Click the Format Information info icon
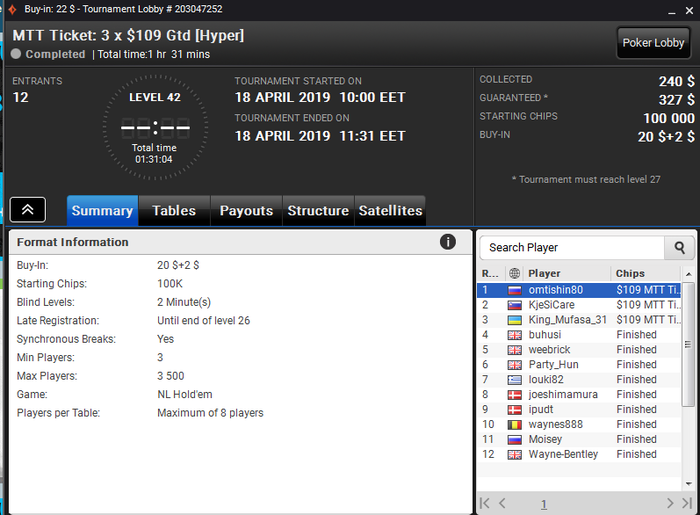700x515 pixels. coord(448,242)
